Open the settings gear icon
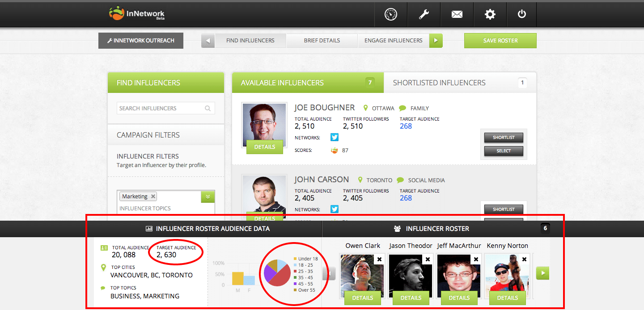This screenshot has width=644, height=310. pos(490,14)
